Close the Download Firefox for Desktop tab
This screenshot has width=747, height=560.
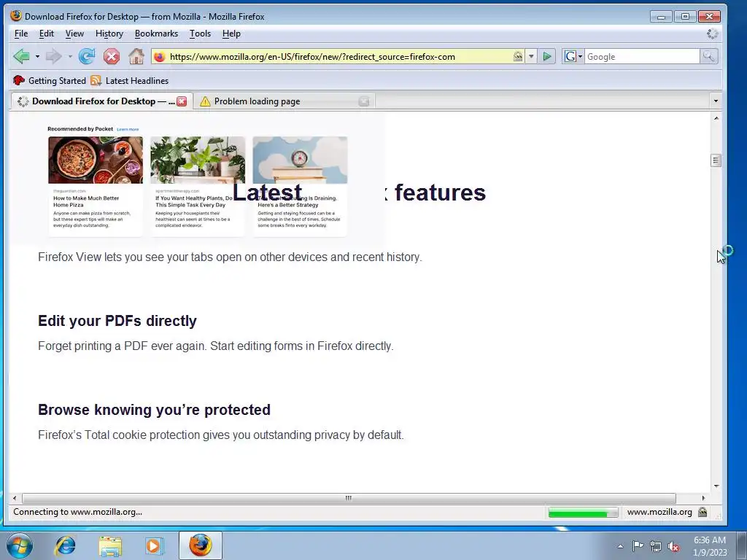tap(182, 101)
